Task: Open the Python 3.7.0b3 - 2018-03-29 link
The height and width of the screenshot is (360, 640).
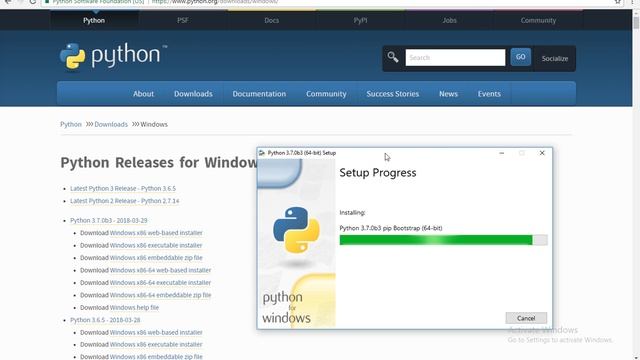Action: [109, 220]
